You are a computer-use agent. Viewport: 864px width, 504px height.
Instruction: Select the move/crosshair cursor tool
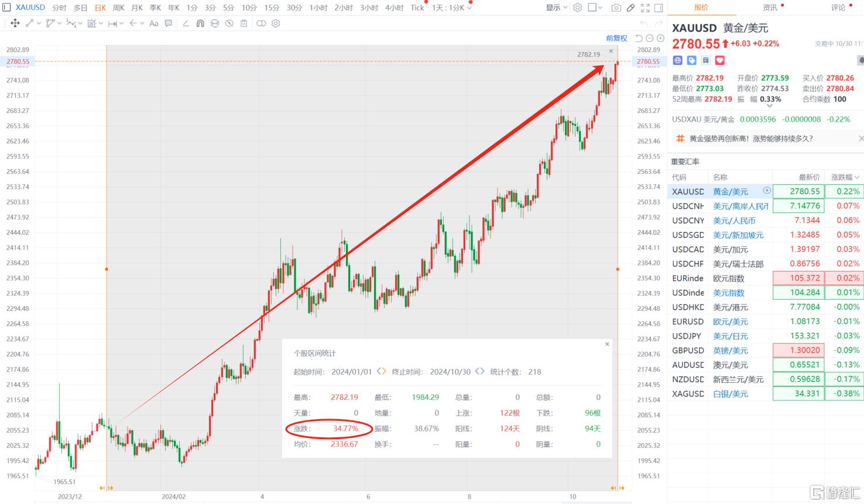click(x=15, y=23)
